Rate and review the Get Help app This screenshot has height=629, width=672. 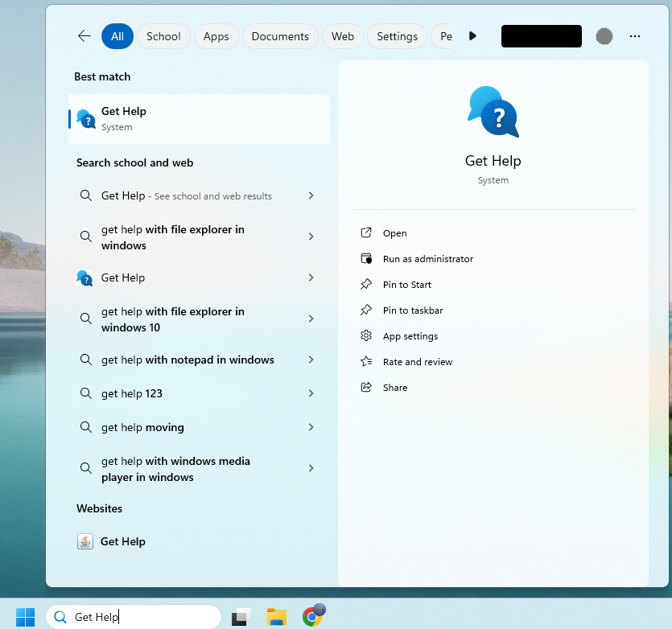[x=417, y=361]
